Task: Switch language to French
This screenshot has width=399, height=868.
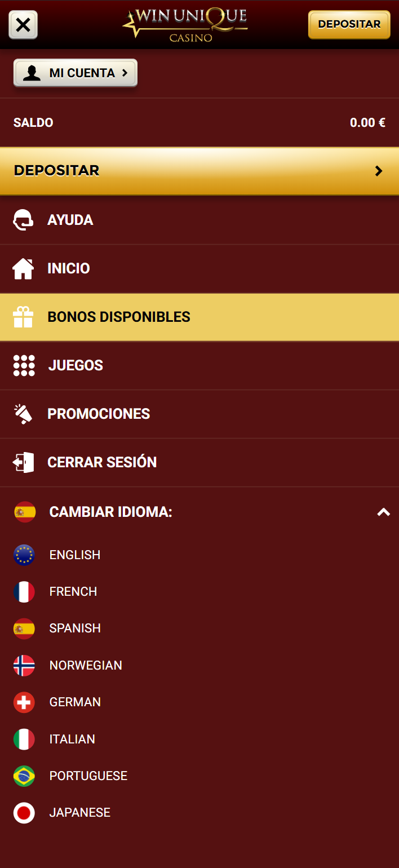Action: click(x=73, y=592)
